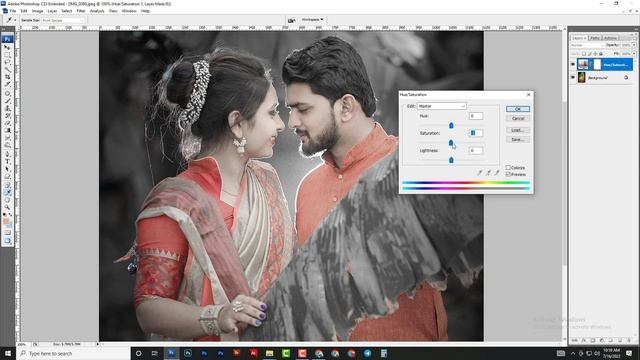The image size is (640, 360).
Task: Select the Pen tool
Action: pos(7,154)
